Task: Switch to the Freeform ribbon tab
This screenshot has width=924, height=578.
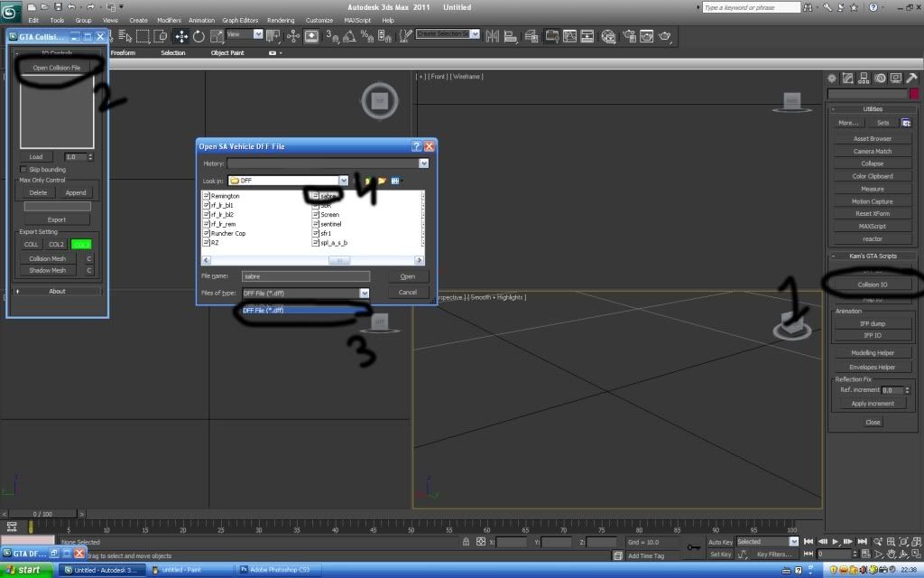Action: tap(123, 53)
